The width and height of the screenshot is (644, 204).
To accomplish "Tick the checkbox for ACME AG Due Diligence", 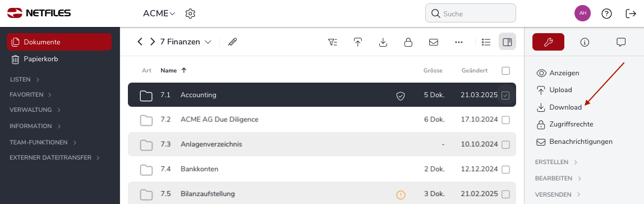I will 505,120.
